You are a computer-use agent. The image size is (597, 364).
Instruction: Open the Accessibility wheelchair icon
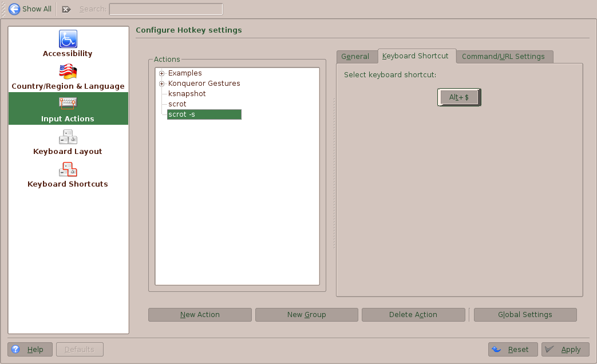click(68, 39)
